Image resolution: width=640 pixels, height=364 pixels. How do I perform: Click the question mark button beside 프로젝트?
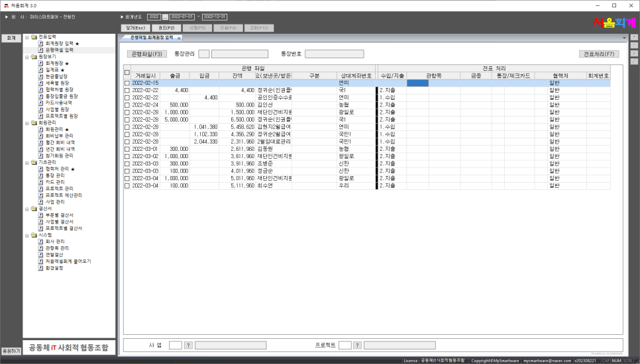coord(357,345)
